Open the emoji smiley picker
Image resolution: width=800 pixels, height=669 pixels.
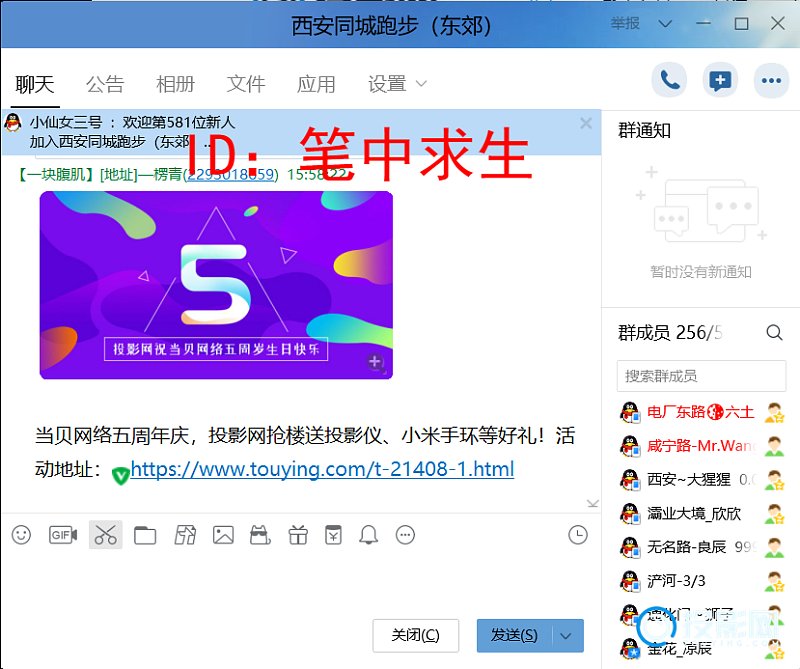21,535
